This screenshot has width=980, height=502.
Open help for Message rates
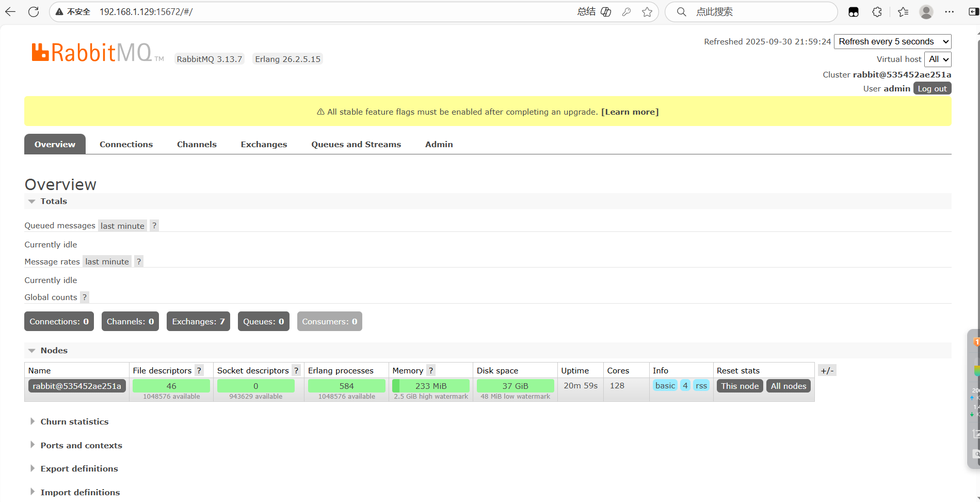point(138,261)
